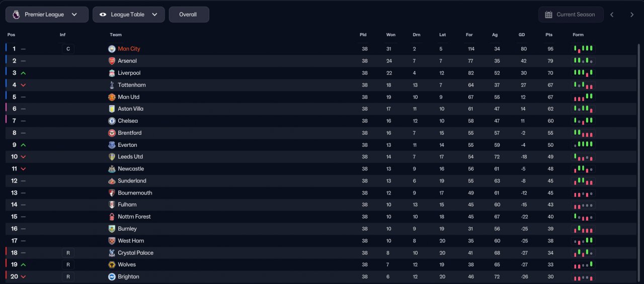The height and width of the screenshot is (284, 644).
Task: Click Man City's form indicator bars
Action: coord(584,49)
